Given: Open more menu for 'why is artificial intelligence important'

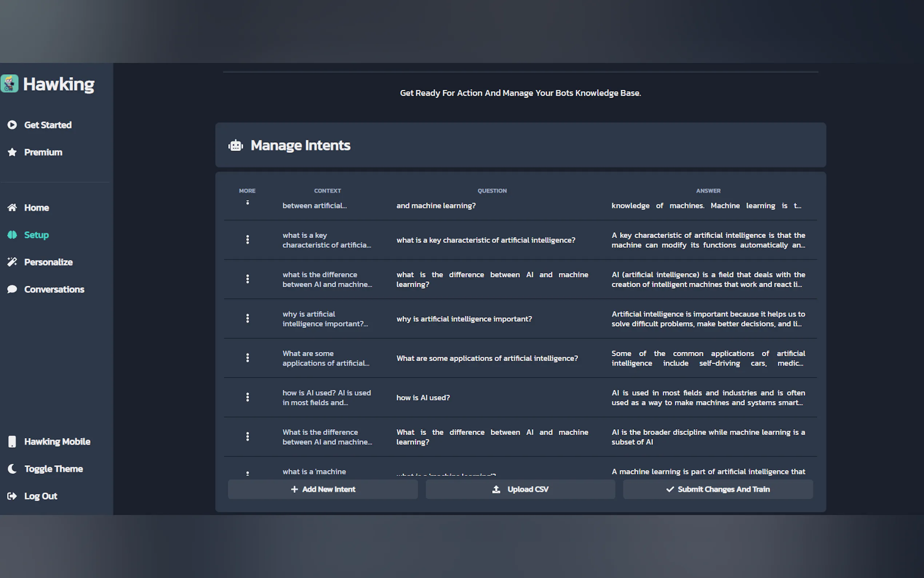Looking at the screenshot, I should [x=247, y=318].
